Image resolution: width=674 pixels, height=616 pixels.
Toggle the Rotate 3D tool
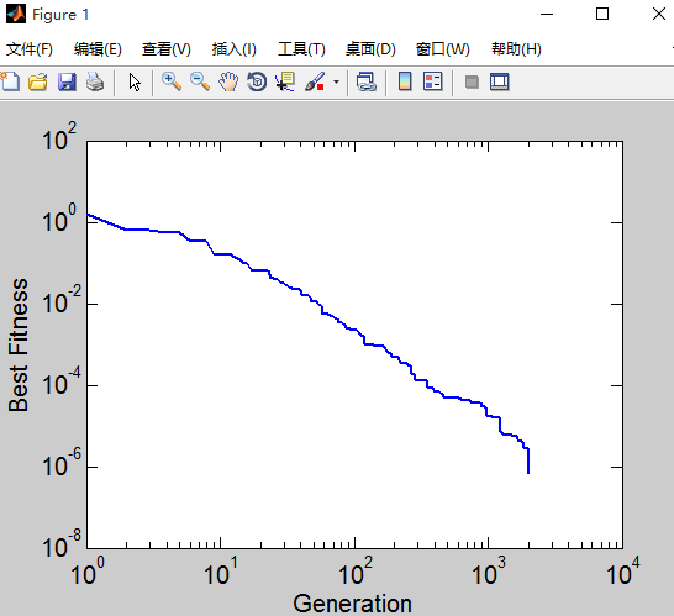257,81
